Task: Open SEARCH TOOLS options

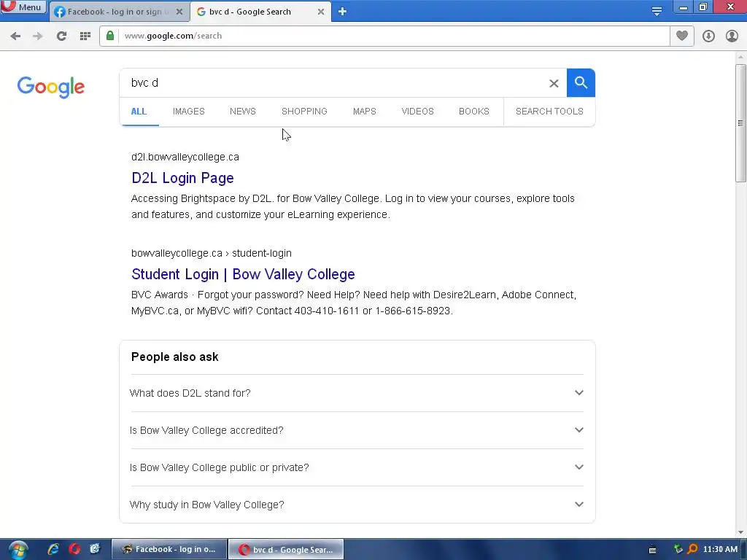Action: 549,112
